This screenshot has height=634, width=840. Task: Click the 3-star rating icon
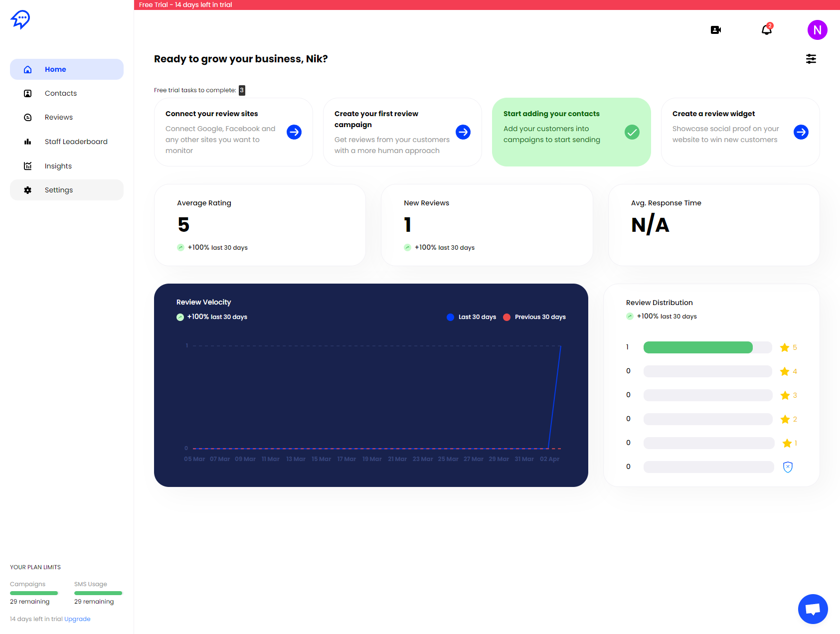785,395
